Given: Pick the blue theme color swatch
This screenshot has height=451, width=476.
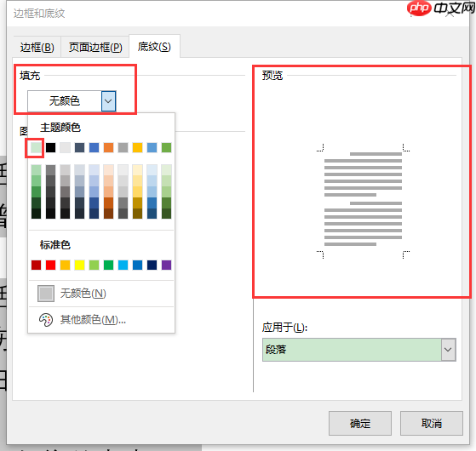Looking at the screenshot, I should (x=95, y=148).
